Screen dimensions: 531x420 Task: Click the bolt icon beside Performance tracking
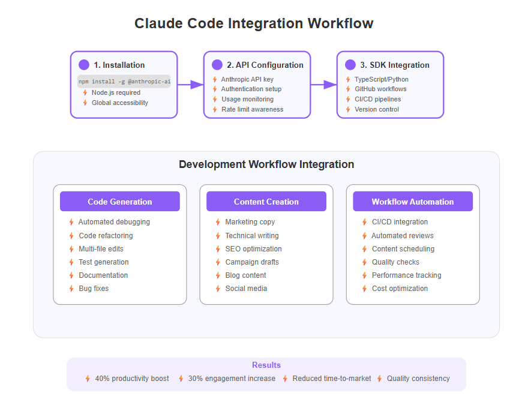tap(365, 275)
